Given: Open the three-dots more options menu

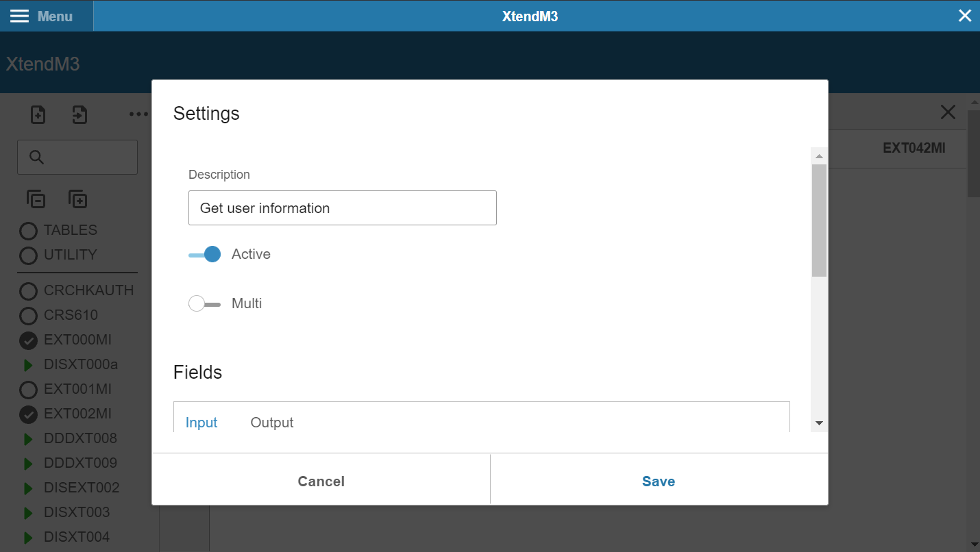Looking at the screenshot, I should click(x=138, y=115).
